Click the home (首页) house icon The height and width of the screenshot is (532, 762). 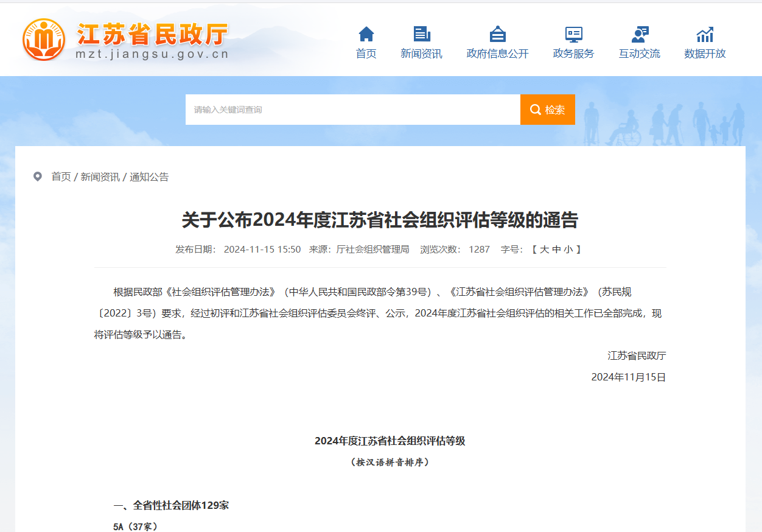click(x=366, y=34)
